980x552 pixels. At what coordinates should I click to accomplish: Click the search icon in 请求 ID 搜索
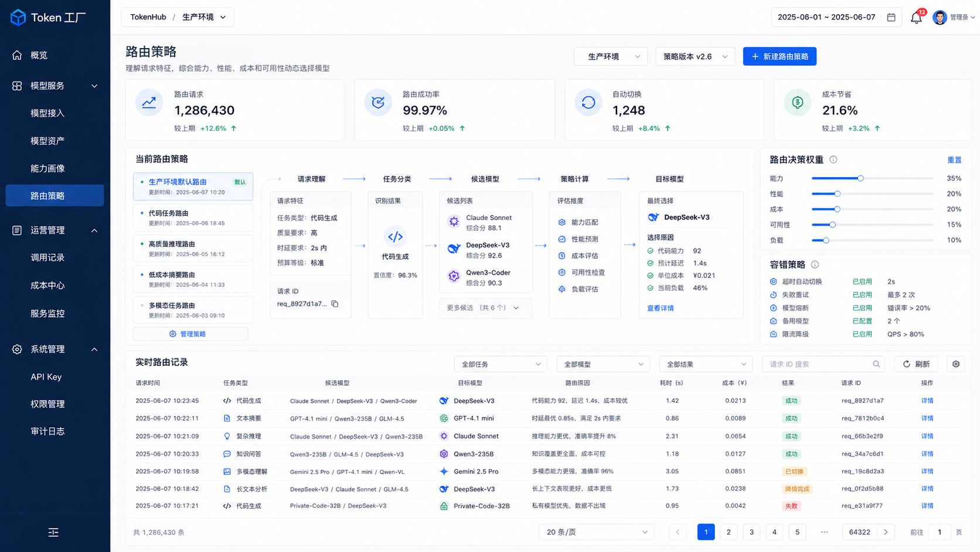[x=876, y=364]
